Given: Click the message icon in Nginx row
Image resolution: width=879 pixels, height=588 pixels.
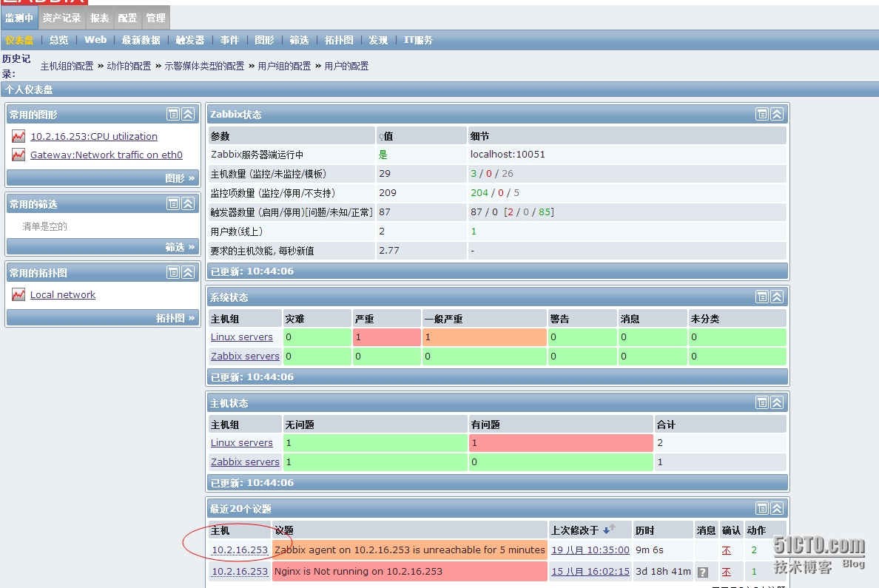Looking at the screenshot, I should tap(702, 572).
